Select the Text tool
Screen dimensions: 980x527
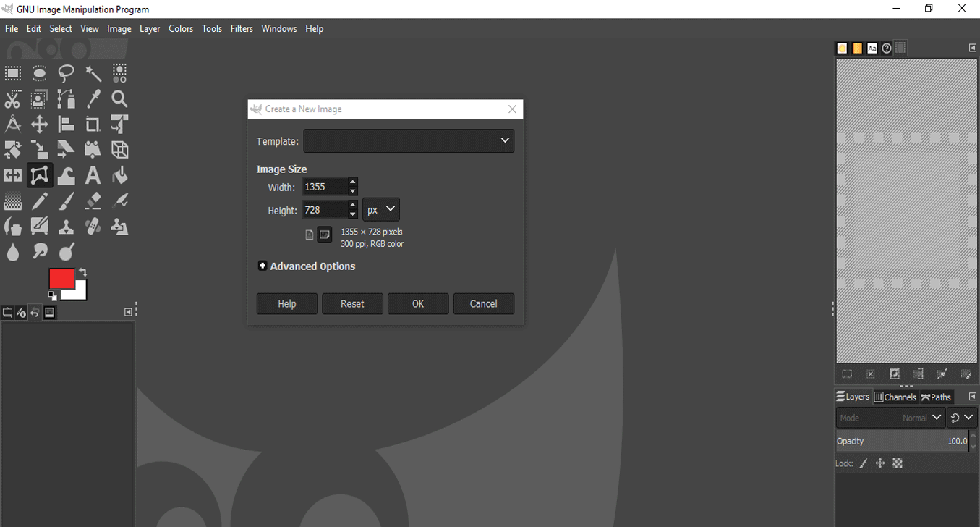click(x=93, y=175)
